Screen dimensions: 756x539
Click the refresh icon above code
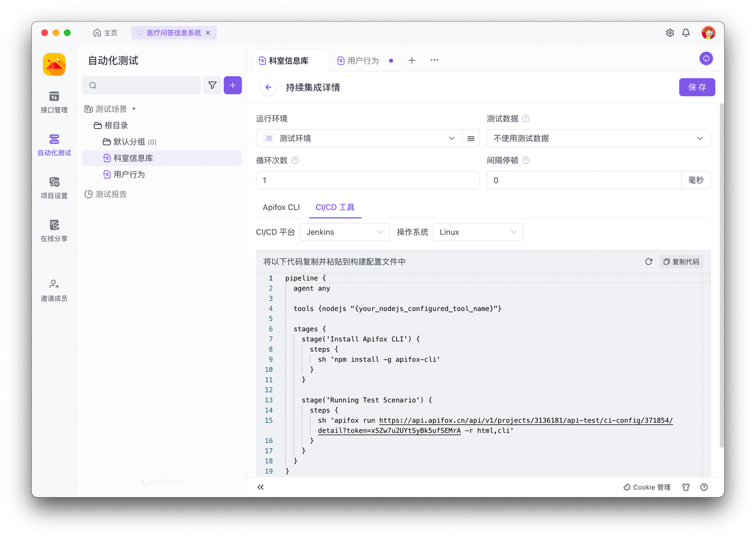point(649,262)
